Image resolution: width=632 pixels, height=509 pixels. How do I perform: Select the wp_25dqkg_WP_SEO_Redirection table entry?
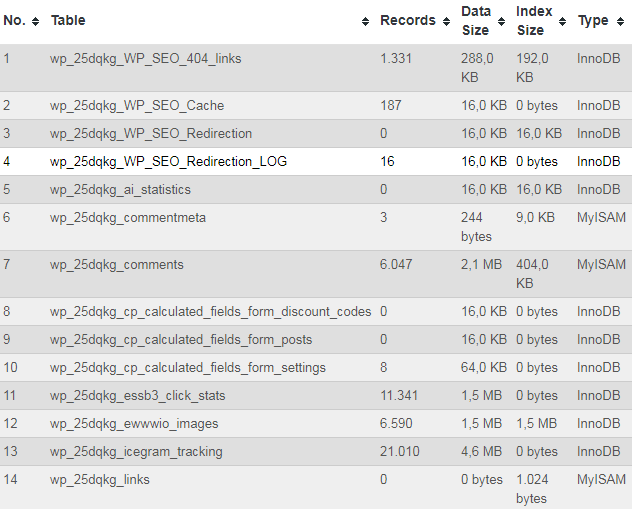[x=151, y=133]
